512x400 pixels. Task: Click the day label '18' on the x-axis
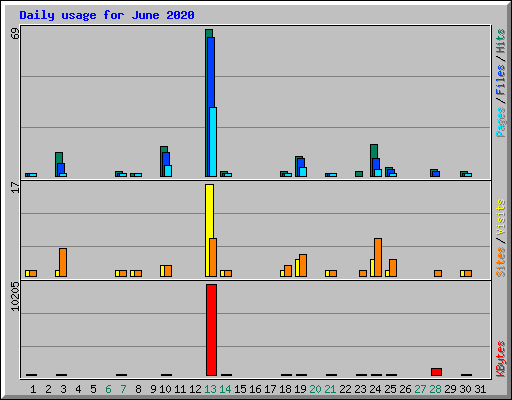click(285, 389)
